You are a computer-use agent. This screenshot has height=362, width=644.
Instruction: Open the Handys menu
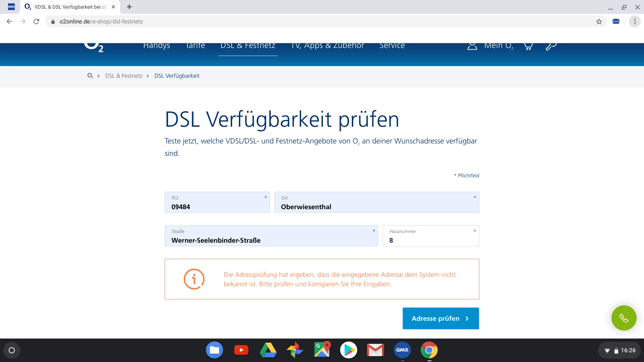[157, 46]
